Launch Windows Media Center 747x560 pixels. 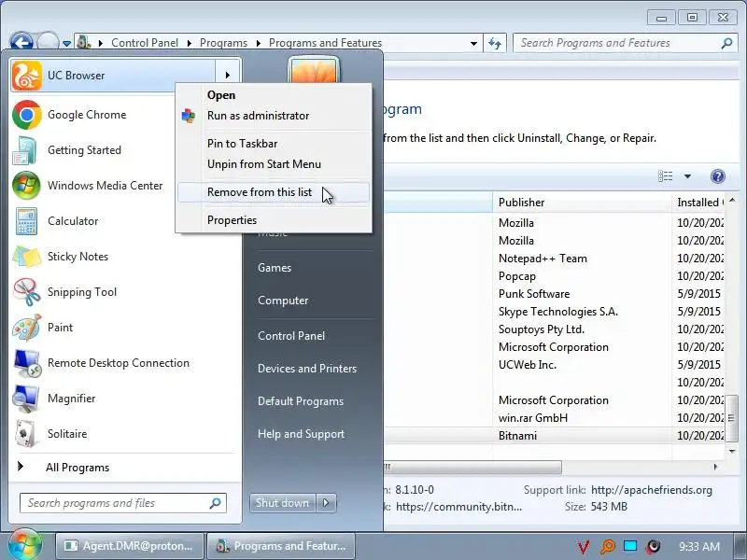(105, 186)
